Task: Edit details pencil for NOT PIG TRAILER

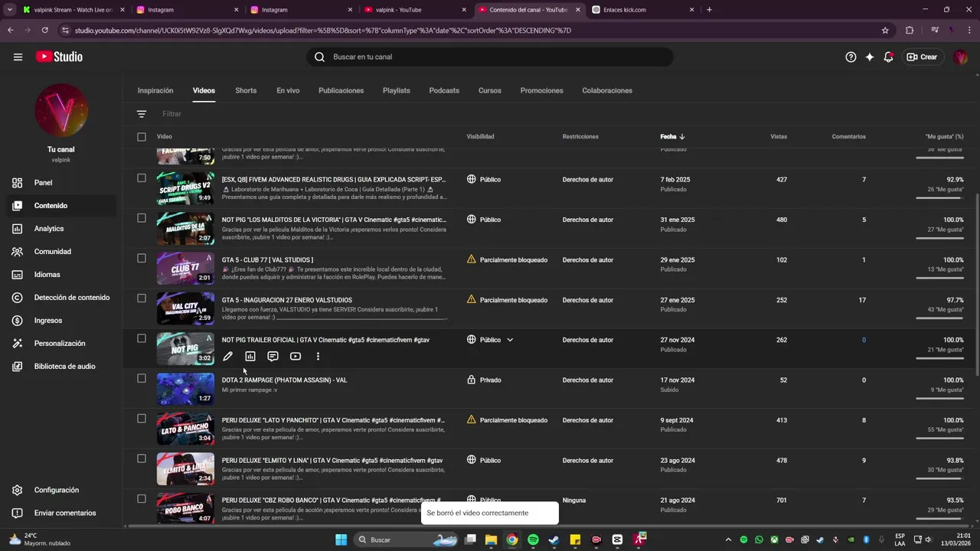Action: [x=227, y=357]
